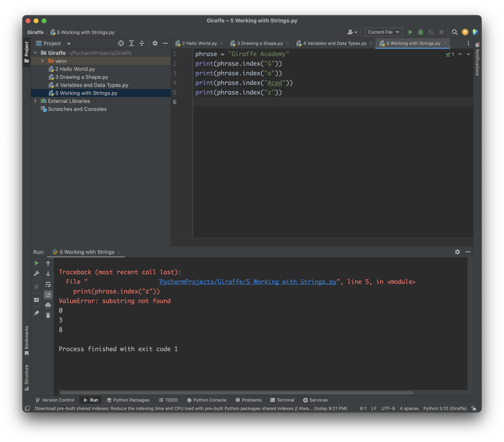Toggle pin tab in Run panel

point(36,313)
